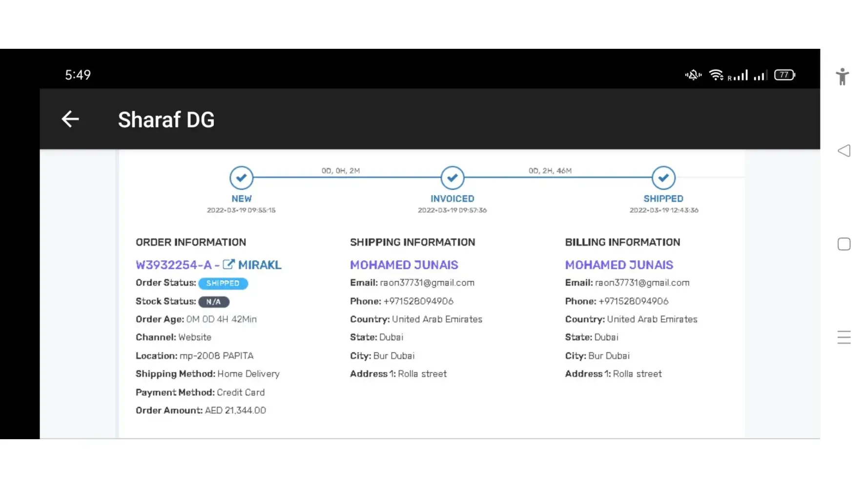The width and height of the screenshot is (868, 488).
Task: Tap the accessibility figure icon
Action: point(843,77)
